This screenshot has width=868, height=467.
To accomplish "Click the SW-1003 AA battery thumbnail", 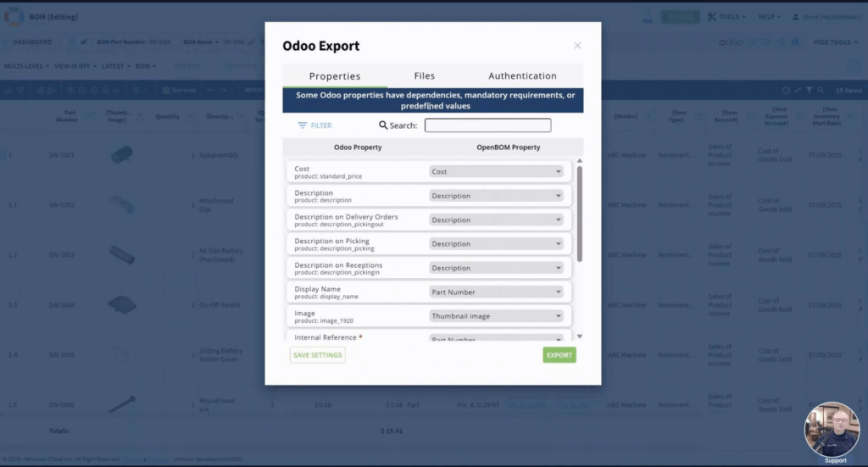I will point(122,255).
